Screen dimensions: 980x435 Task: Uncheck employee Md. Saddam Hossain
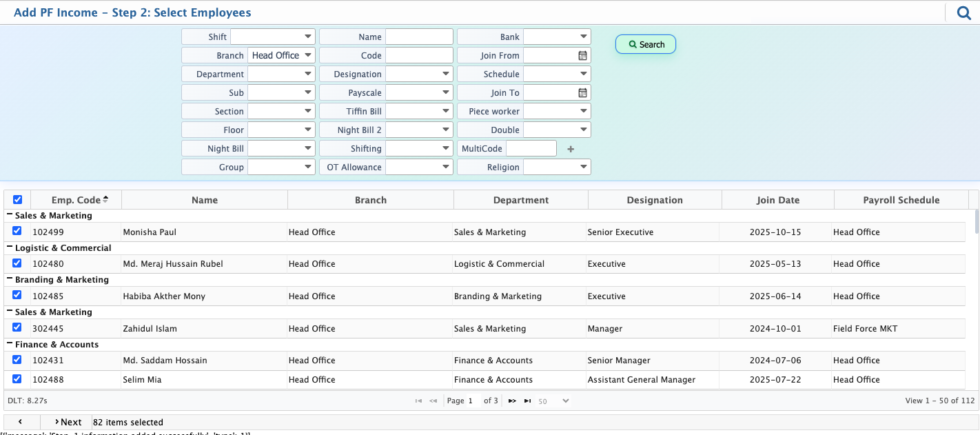coord(17,359)
